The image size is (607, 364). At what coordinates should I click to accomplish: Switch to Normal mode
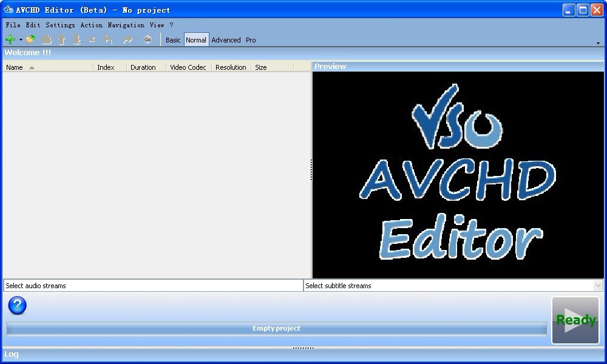196,40
